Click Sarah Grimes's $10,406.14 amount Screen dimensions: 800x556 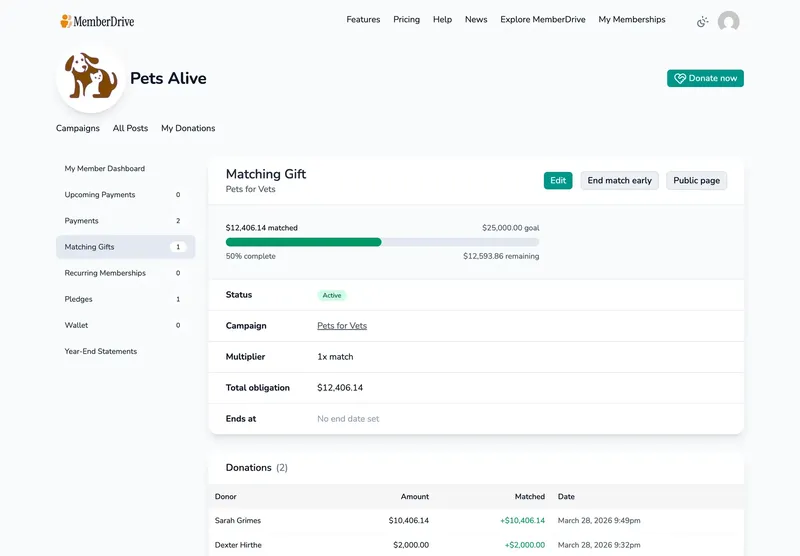click(409, 520)
